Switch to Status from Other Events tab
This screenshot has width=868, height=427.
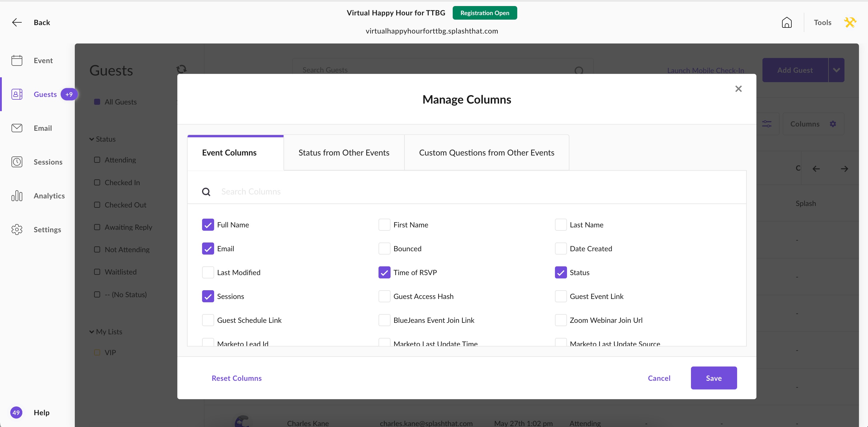pyautogui.click(x=343, y=152)
